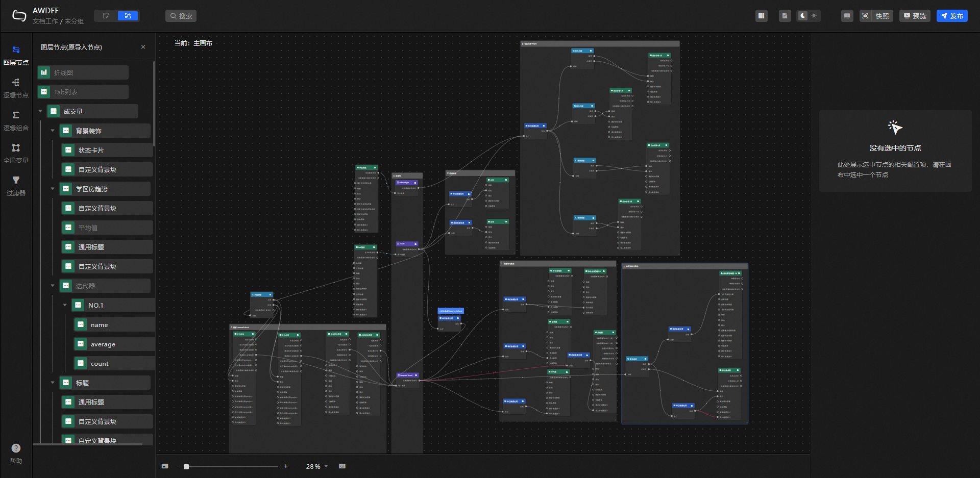Click the keyboard shortcuts icon
Screen dimensions: 980x478
(x=342, y=466)
